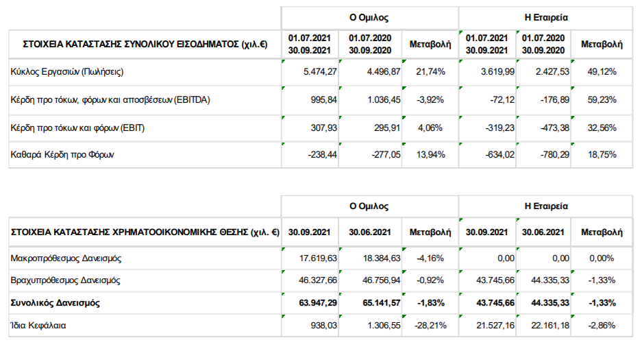Select the sales value '5.474,27'
The height and width of the screenshot is (351, 644).
click(x=320, y=71)
